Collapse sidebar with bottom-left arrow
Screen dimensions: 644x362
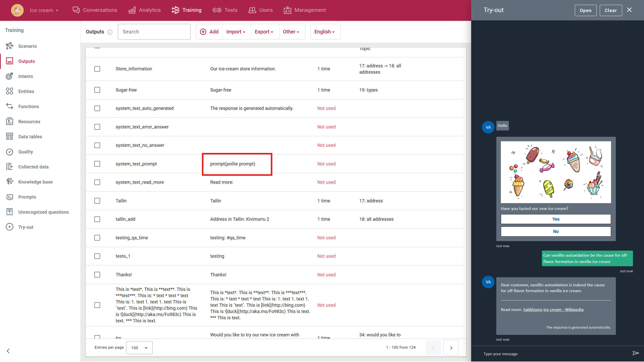tap(8, 351)
